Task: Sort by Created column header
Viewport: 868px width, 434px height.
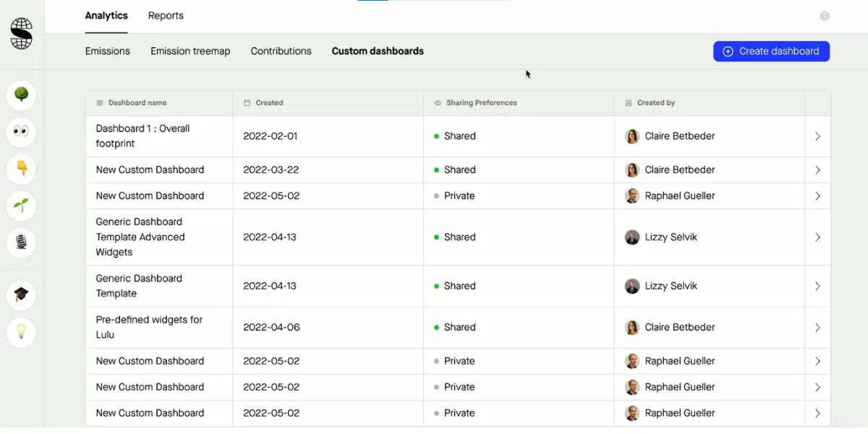Action: [269, 103]
